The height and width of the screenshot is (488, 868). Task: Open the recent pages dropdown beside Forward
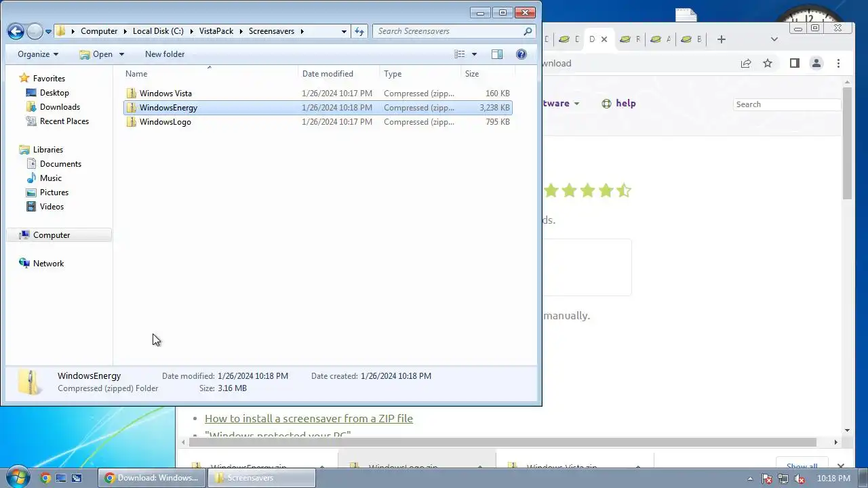pyautogui.click(x=48, y=32)
